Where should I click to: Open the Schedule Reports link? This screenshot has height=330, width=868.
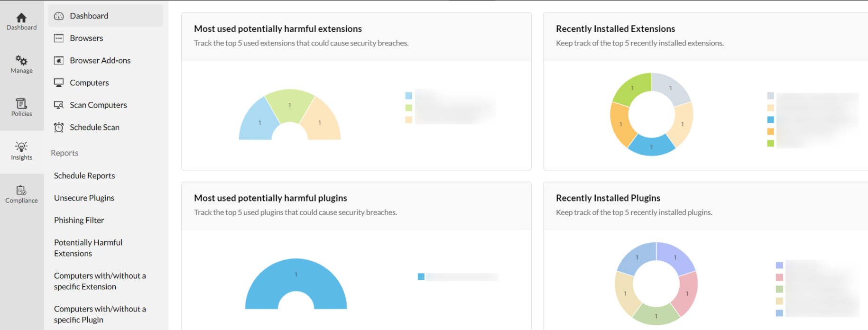[84, 176]
